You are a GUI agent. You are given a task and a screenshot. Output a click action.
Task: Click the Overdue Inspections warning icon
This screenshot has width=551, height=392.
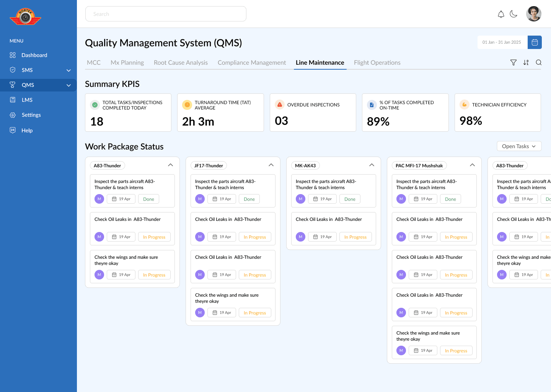click(x=280, y=105)
